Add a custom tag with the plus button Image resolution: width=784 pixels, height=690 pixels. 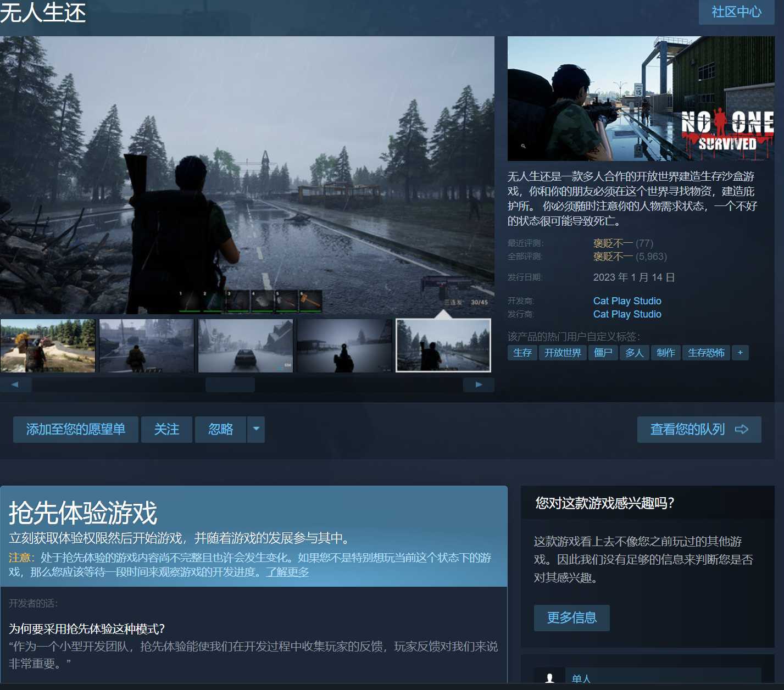740,353
